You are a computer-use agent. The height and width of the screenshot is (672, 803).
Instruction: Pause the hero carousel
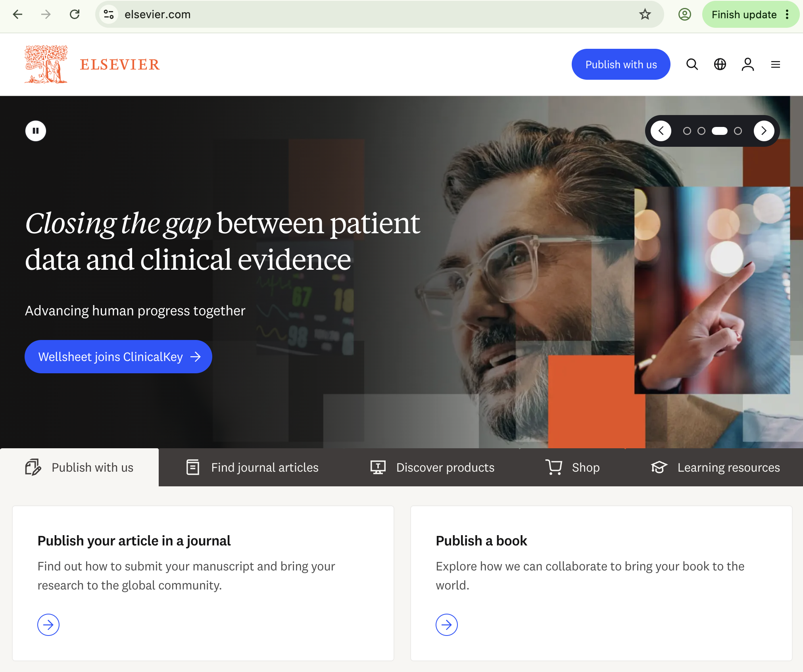[36, 131]
